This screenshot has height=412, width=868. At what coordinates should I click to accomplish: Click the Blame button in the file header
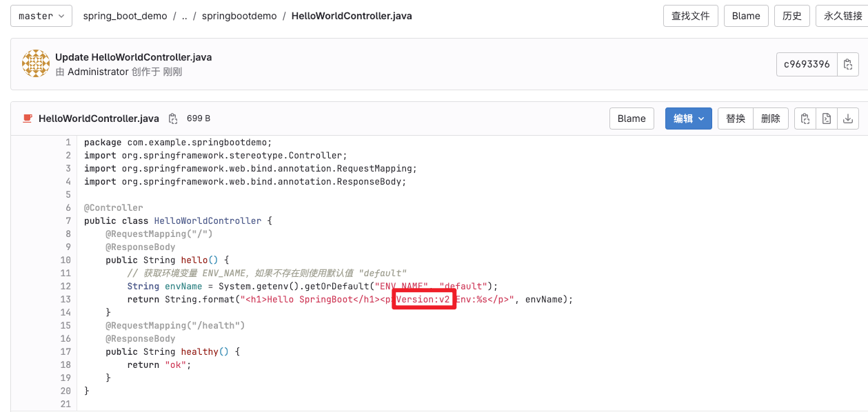point(631,118)
